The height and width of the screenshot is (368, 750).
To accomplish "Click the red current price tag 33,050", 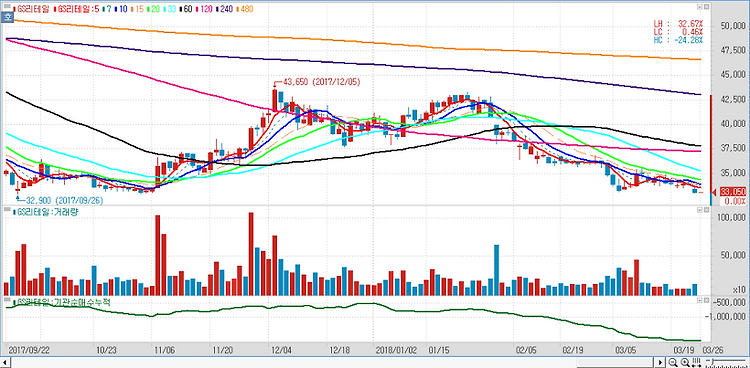I will 732,192.
